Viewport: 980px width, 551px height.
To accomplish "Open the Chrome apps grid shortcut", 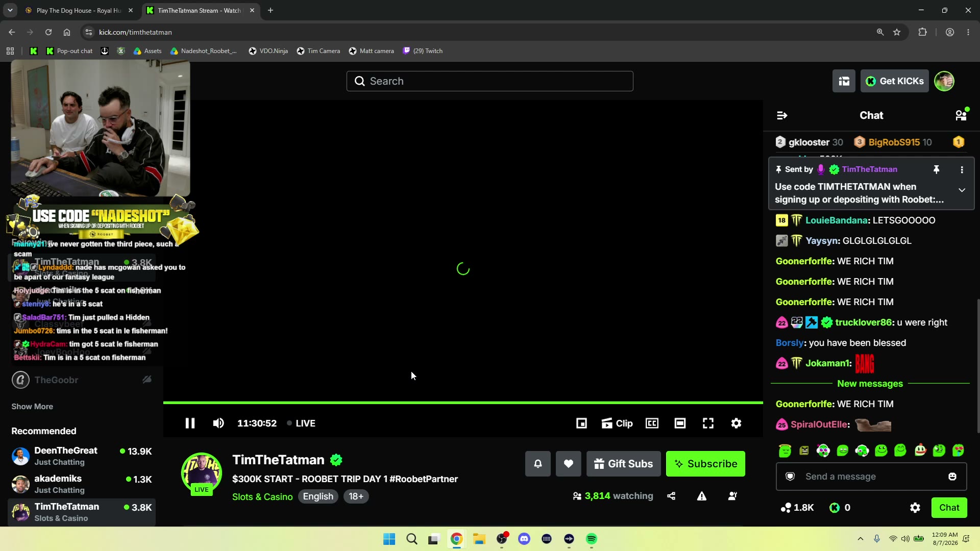I will (10, 51).
